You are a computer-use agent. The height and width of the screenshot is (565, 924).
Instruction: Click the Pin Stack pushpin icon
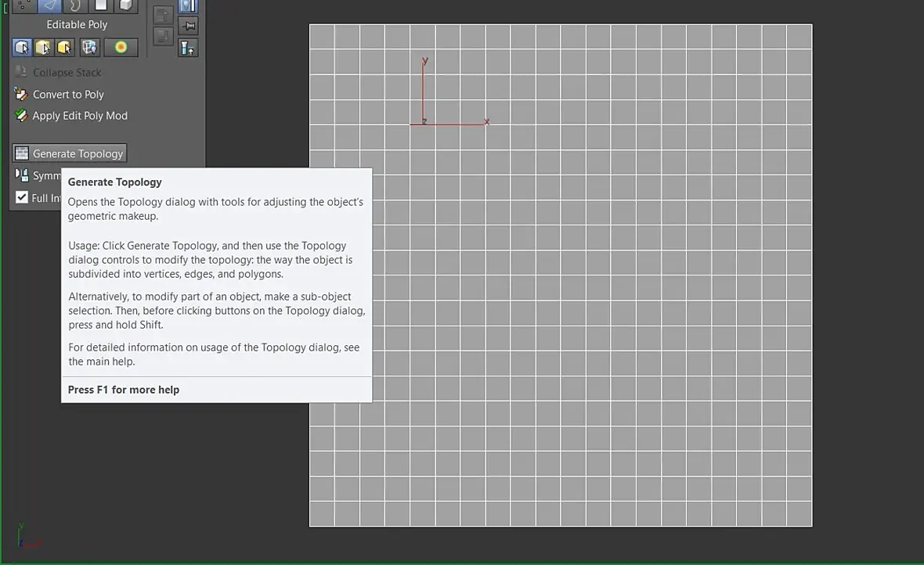(x=188, y=26)
